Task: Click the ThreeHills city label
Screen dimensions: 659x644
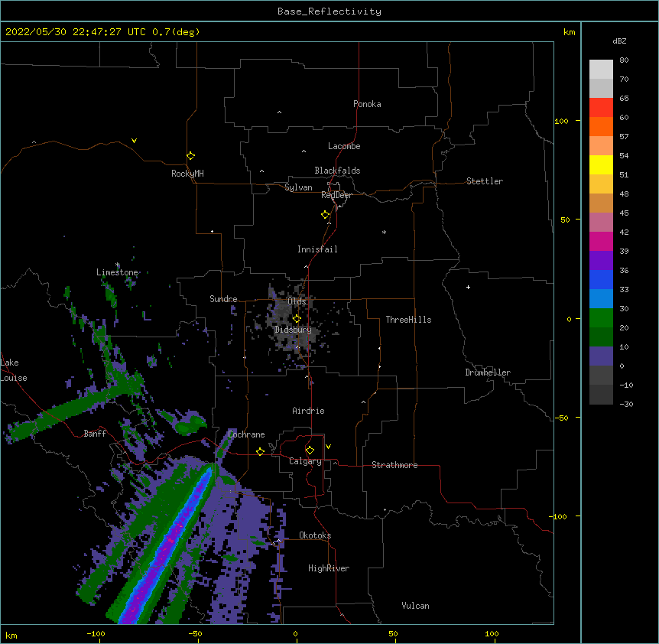Action: [x=408, y=320]
